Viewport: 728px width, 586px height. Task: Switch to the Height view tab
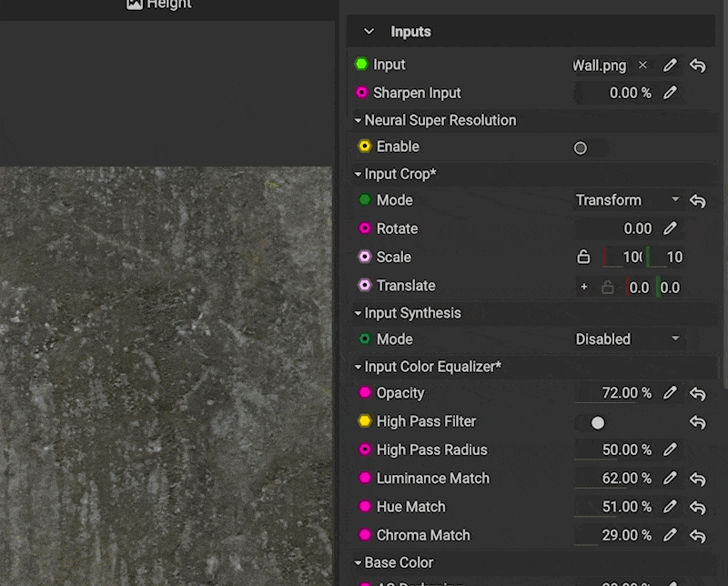[159, 5]
